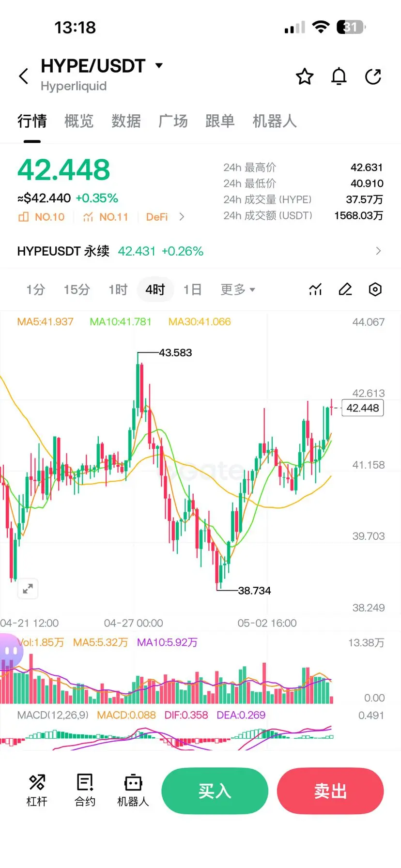
Task: Tap volume MA10:5.92万 label
Action: click(167, 642)
